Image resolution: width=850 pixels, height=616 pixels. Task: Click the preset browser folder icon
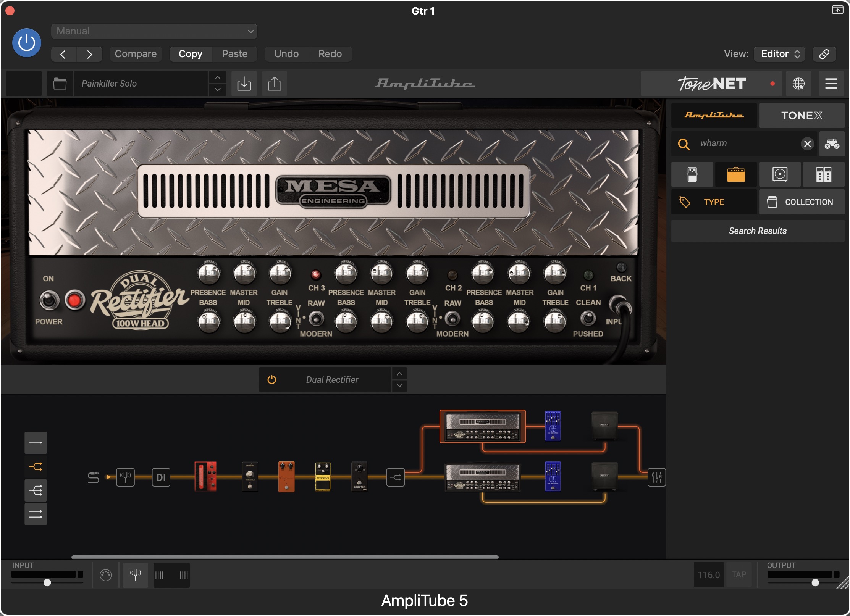[60, 84]
